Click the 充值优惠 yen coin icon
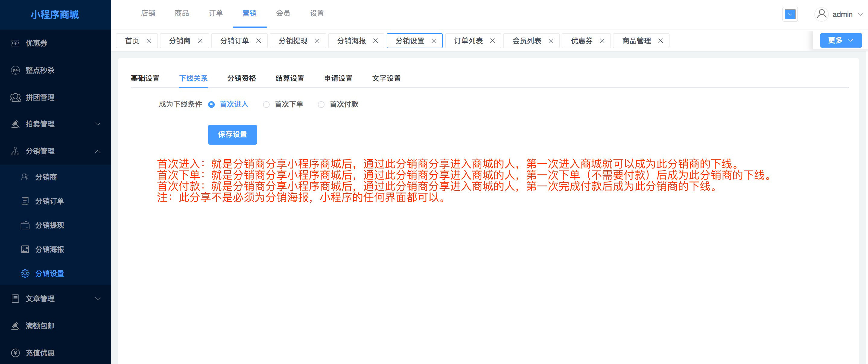This screenshot has height=364, width=868. pyautogui.click(x=15, y=353)
